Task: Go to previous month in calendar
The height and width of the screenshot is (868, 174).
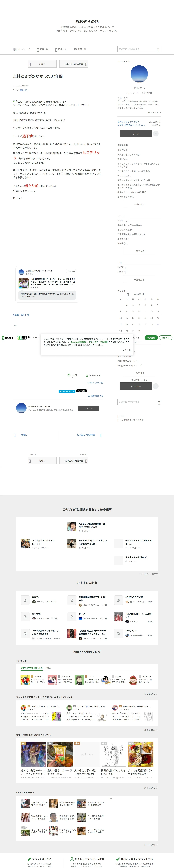Action: (128, 295)
